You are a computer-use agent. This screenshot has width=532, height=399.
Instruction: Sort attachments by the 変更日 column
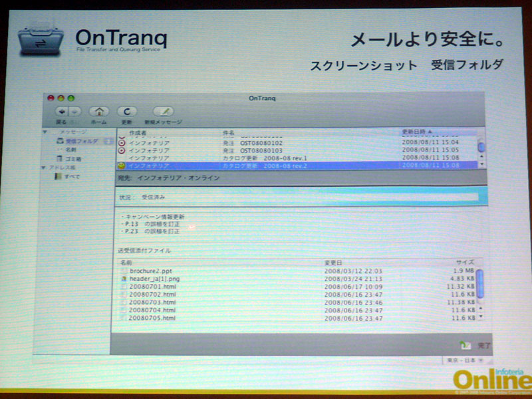tap(333, 263)
